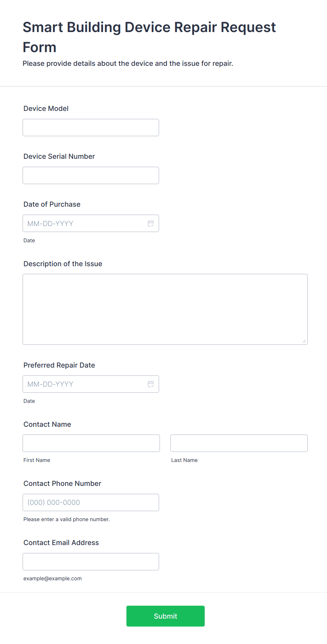
Task: Select the Device Serial Number input box
Action: click(x=91, y=175)
